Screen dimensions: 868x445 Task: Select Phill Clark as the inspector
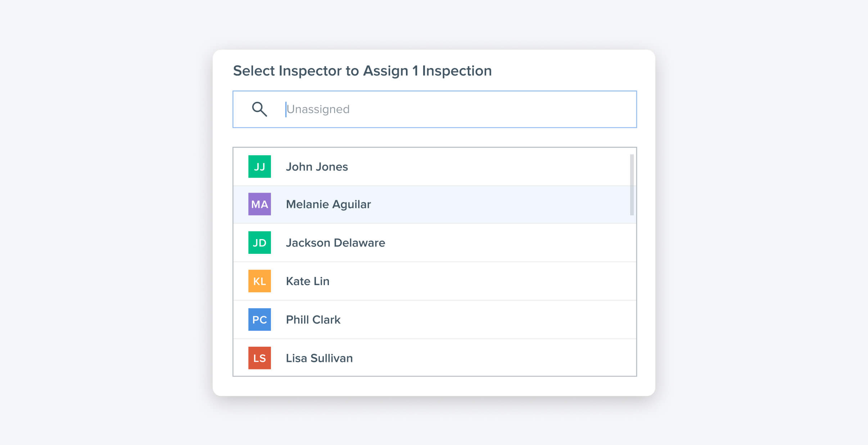coord(313,320)
